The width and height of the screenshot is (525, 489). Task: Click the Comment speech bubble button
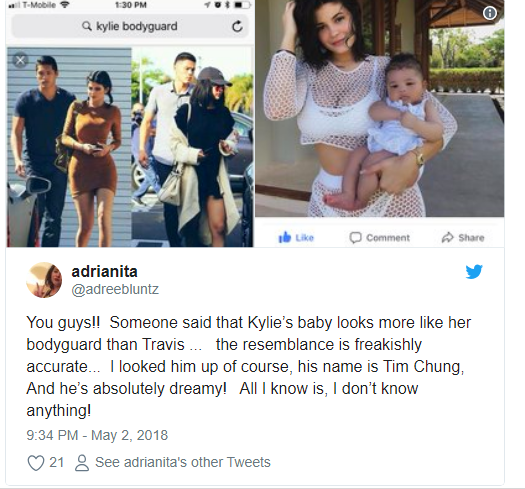tap(379, 237)
